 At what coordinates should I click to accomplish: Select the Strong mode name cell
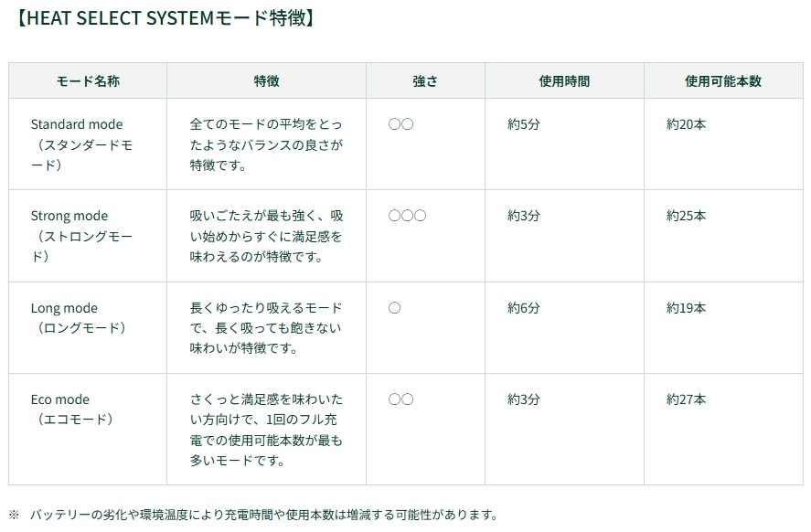[x=88, y=236]
